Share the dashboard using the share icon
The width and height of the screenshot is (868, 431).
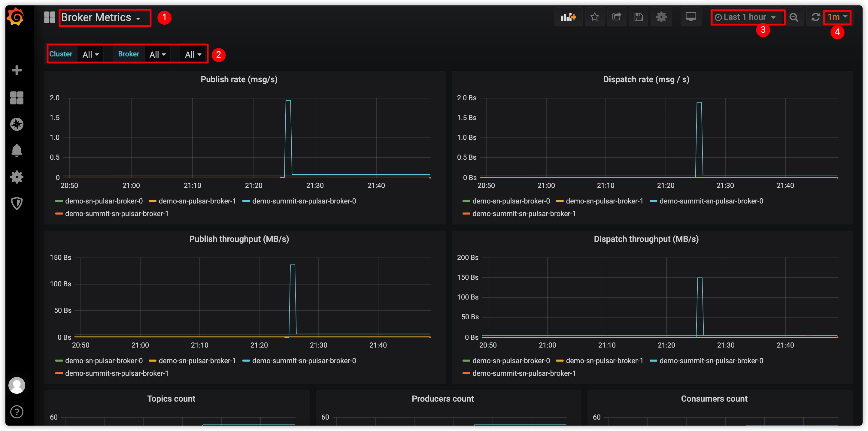tap(617, 17)
